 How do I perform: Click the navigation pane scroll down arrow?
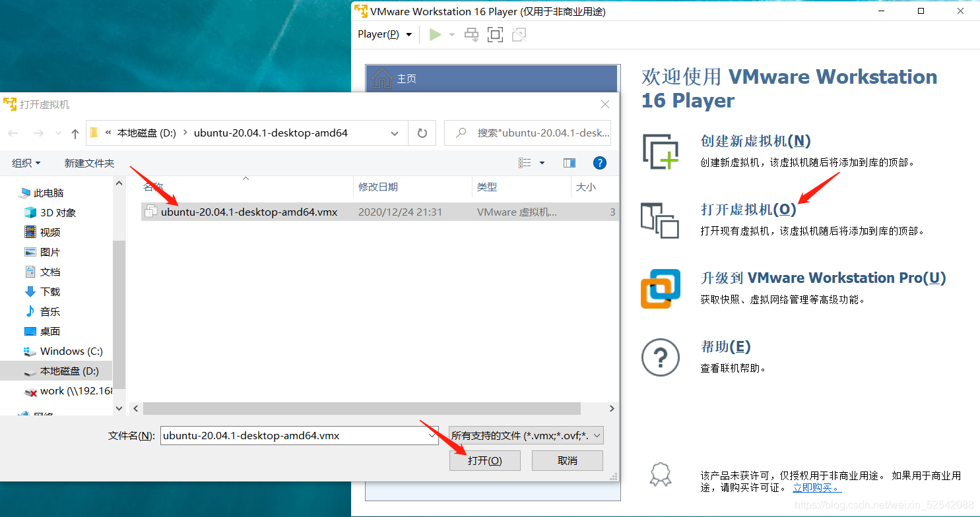point(119,408)
